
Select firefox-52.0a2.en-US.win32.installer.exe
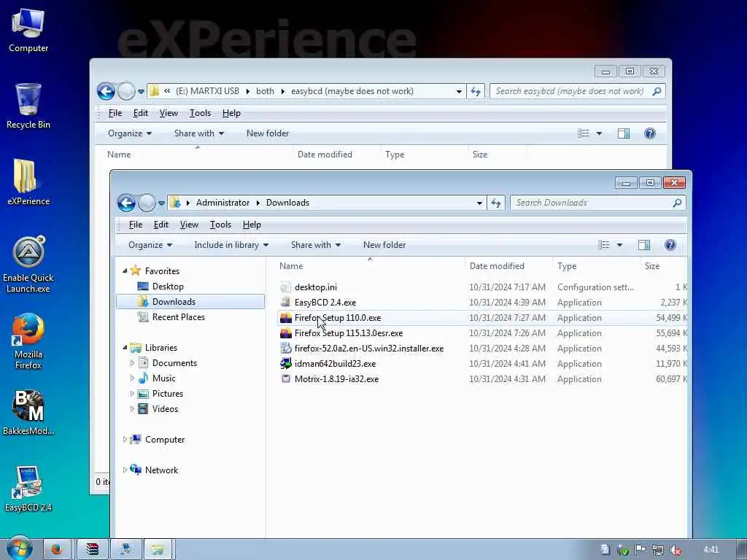[x=368, y=348]
